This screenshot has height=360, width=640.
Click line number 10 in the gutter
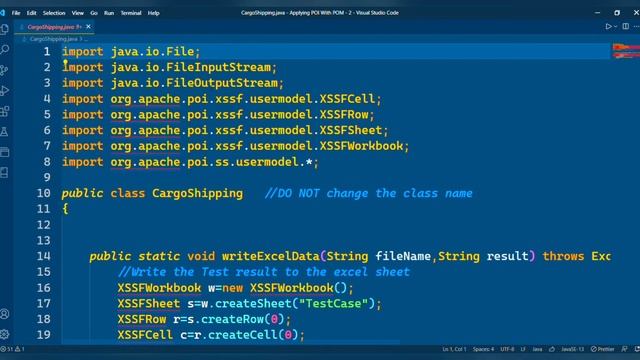pos(44,193)
